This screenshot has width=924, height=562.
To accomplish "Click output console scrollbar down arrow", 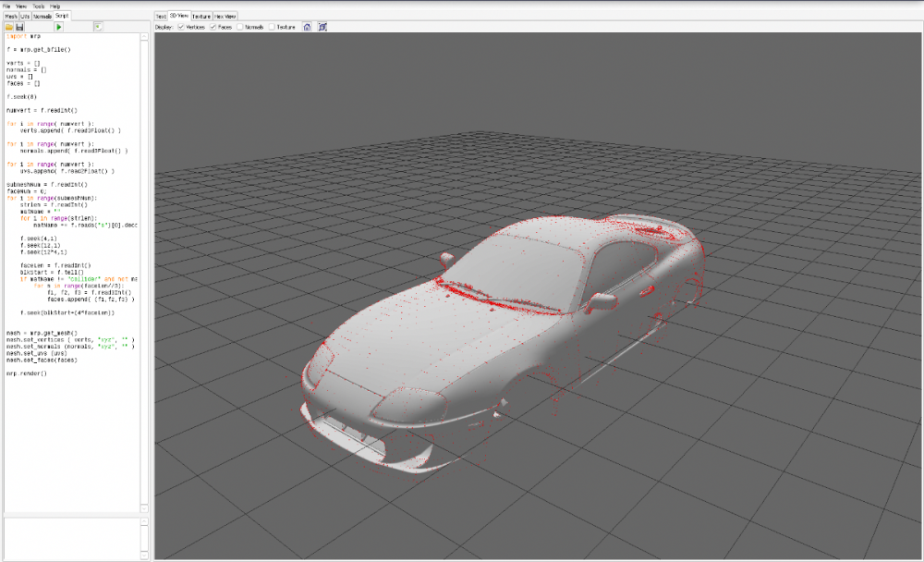I will pos(144,555).
